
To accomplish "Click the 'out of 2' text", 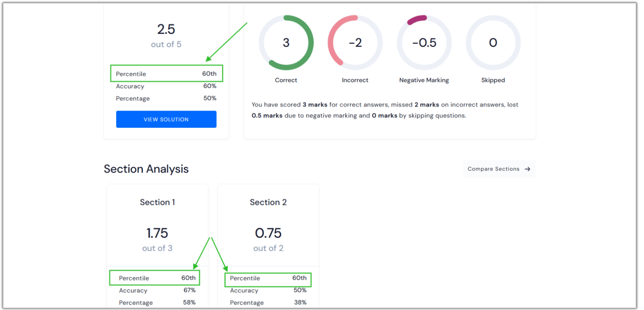I will point(268,248).
